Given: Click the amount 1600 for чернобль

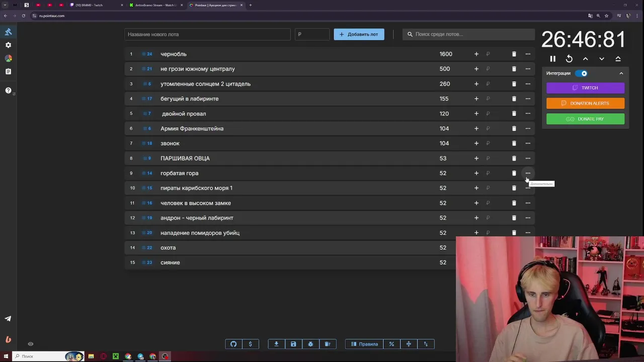Looking at the screenshot, I should [446, 54].
